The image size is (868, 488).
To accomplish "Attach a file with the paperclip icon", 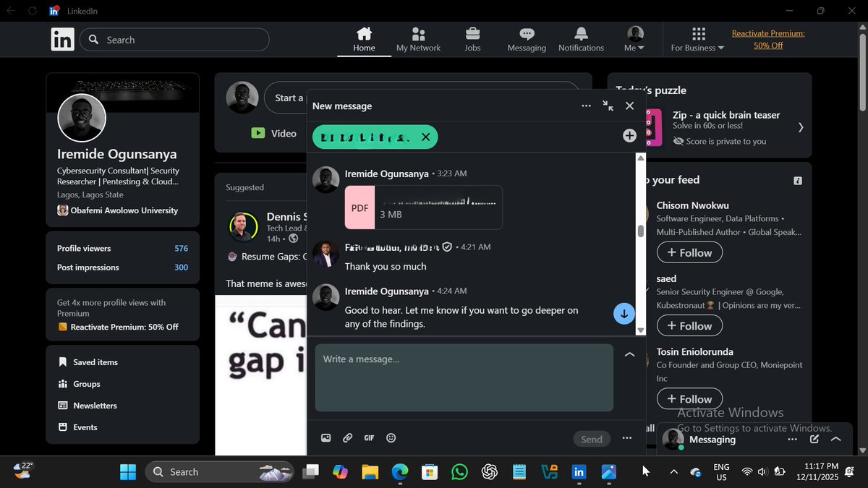I will (347, 438).
